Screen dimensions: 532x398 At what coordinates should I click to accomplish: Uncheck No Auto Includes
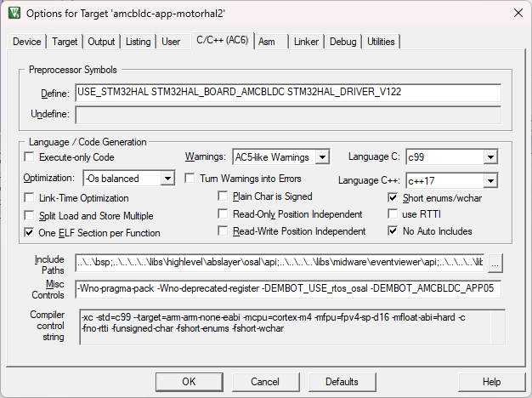coord(393,231)
